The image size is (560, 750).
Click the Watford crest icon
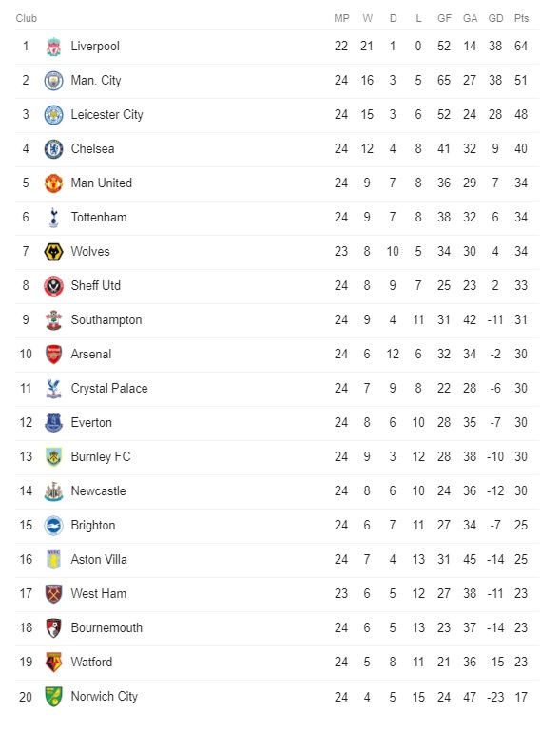53,663
